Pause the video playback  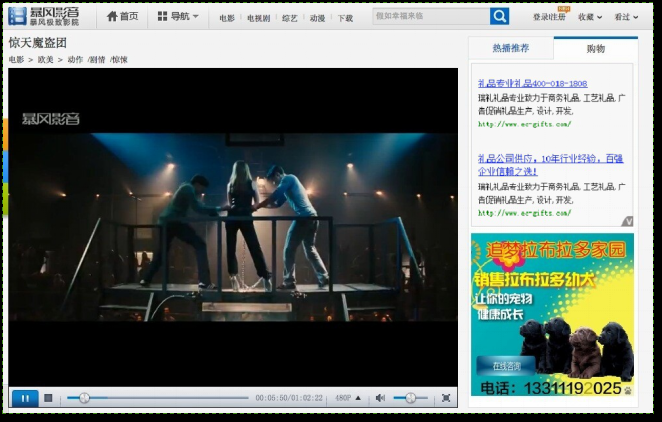pos(24,398)
